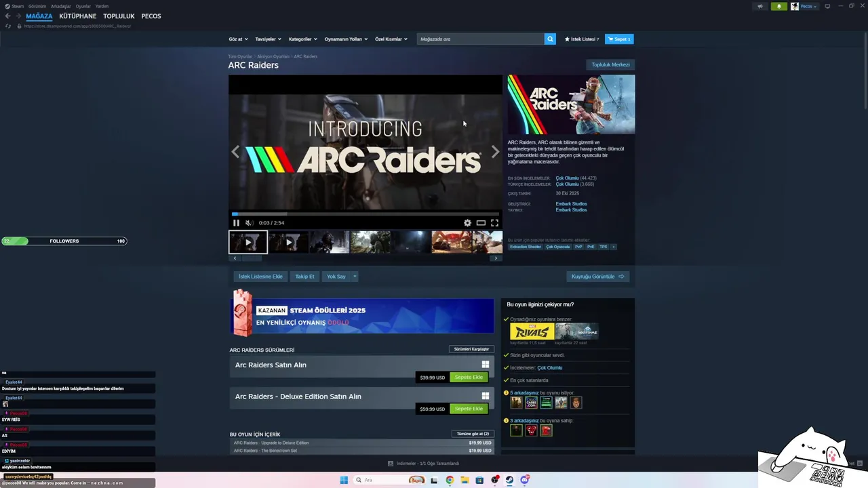Image resolution: width=868 pixels, height=488 pixels.
Task: Open the Yardım menu
Action: pos(102,6)
